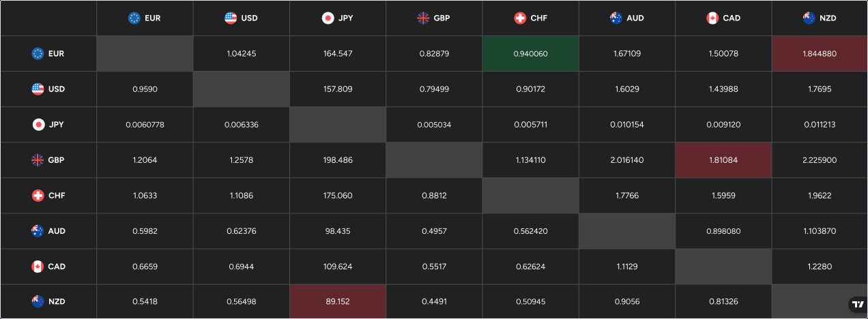Click the Swiss flag icon in row labels

point(38,196)
